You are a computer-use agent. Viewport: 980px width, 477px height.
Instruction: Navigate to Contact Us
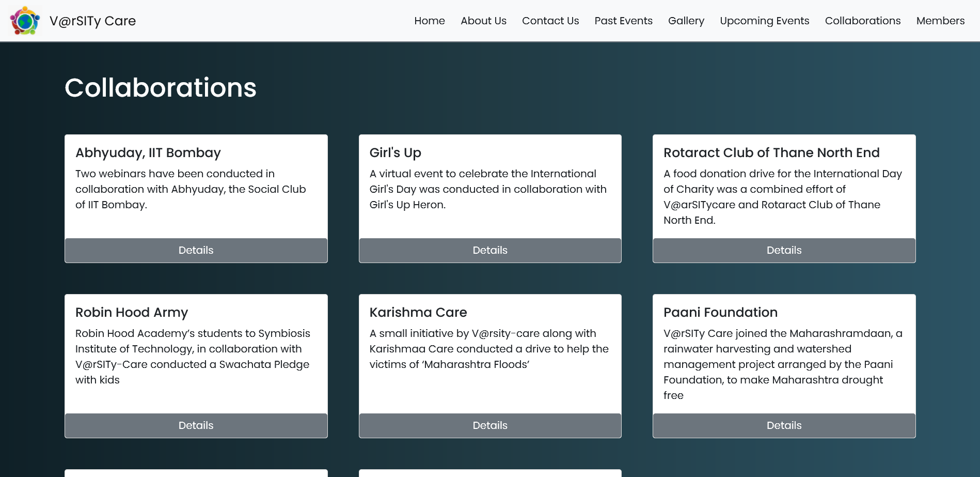pos(550,21)
